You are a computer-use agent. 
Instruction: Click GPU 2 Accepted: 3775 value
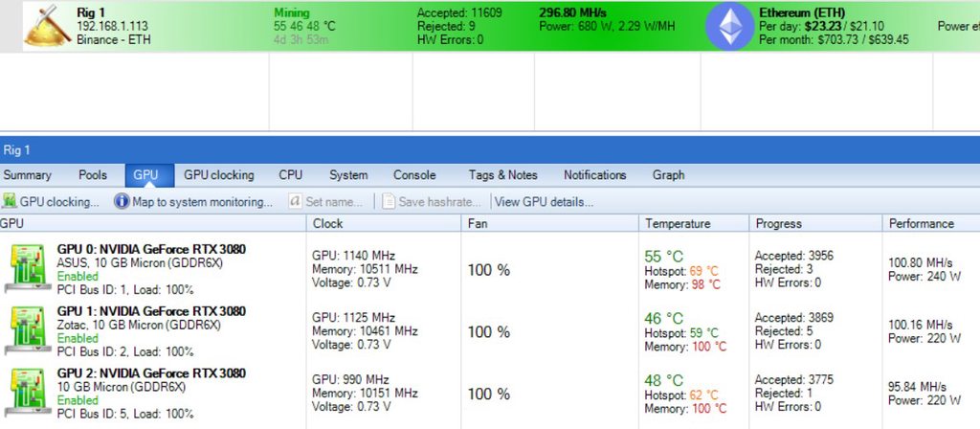click(x=793, y=379)
